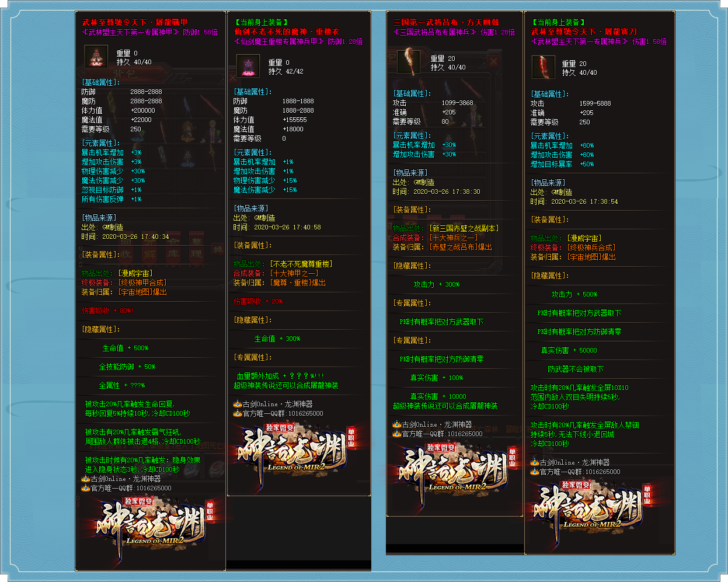Click the 重楼衣 armor item icon
The image size is (728, 582).
pyautogui.click(x=248, y=65)
